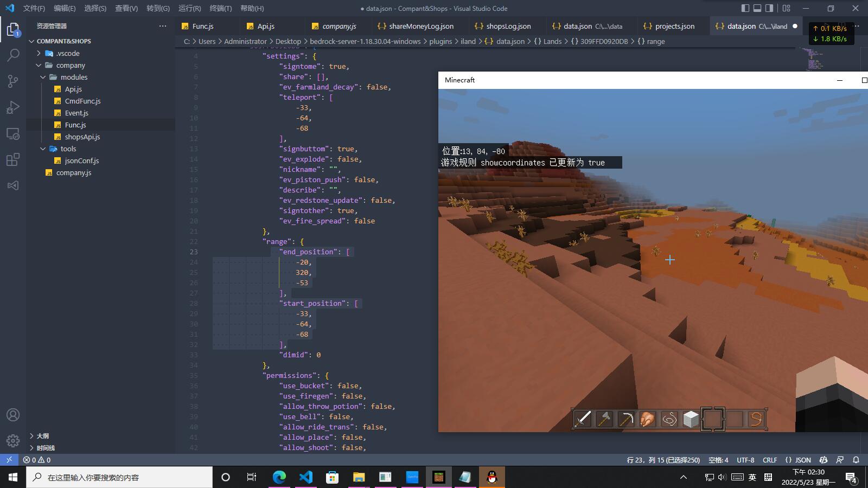Screen dimensions: 868x488
Task: Open the Windows notification center
Action: (851, 477)
